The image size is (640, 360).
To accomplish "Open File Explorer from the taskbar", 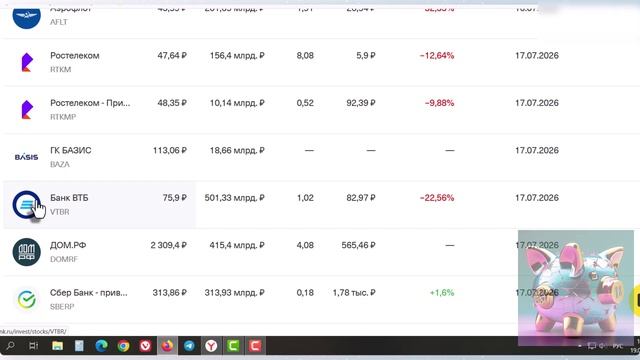I will 58,346.
